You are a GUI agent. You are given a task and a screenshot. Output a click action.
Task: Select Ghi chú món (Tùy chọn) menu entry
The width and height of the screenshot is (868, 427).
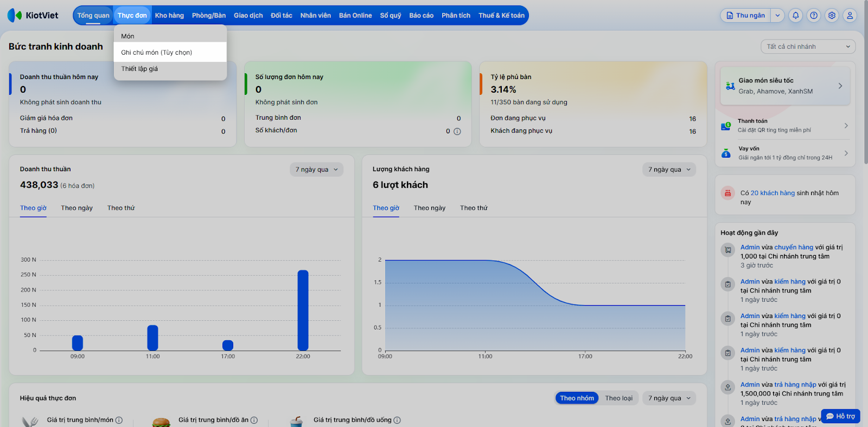[x=170, y=53]
